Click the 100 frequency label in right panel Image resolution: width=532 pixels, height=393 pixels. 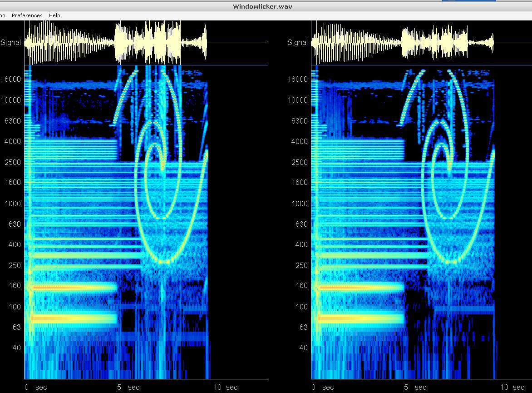click(301, 307)
